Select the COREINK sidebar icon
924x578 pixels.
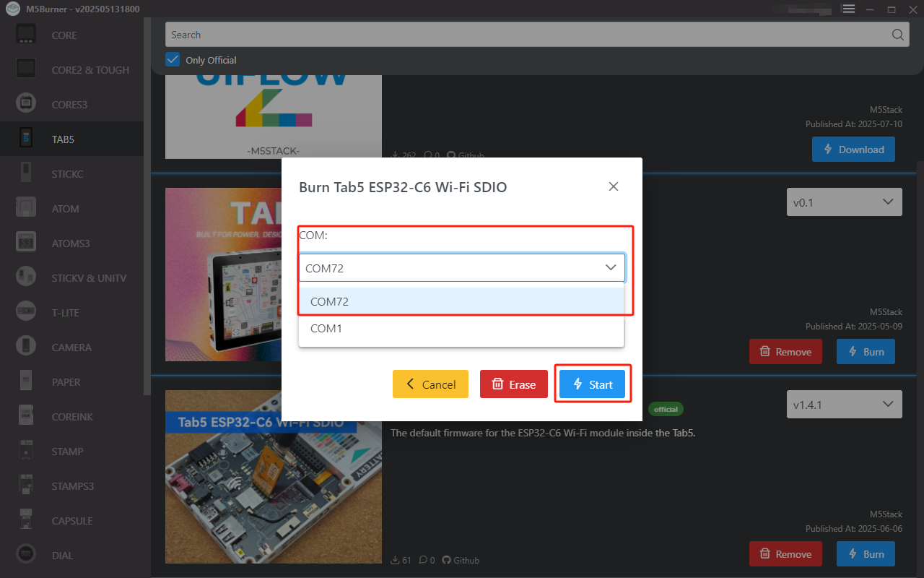26,416
